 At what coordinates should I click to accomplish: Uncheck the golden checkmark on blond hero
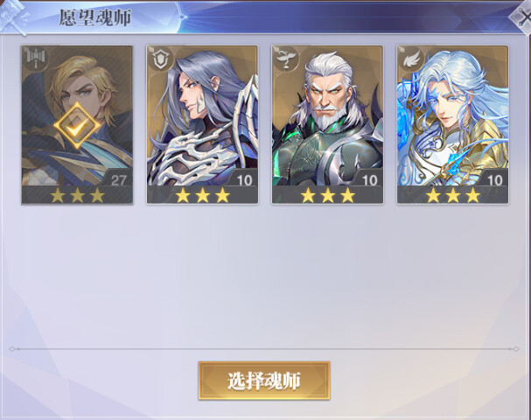click(76, 126)
